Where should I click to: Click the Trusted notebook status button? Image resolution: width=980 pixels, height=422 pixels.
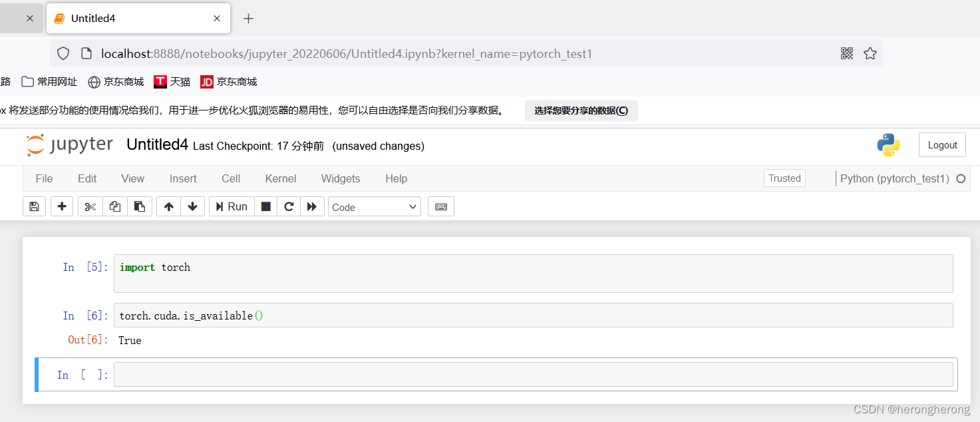pos(784,178)
